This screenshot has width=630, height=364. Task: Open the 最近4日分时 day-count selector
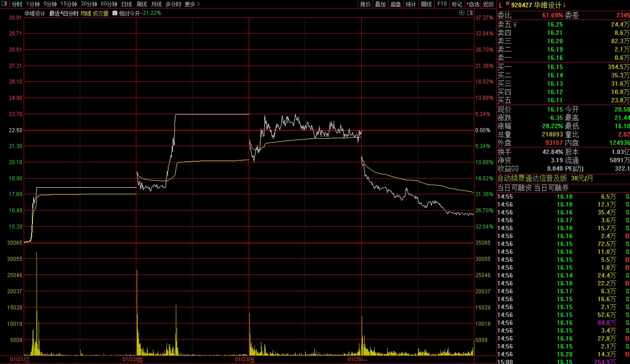[x=64, y=13]
